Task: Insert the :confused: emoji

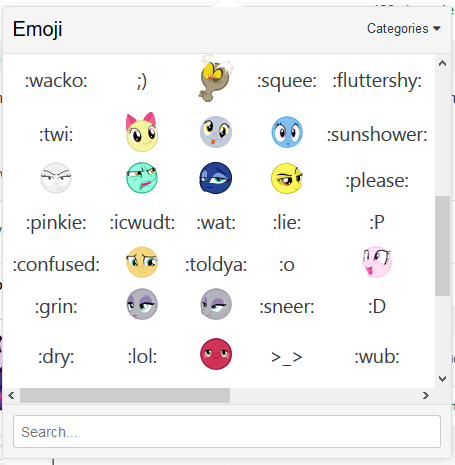Action: [x=56, y=264]
